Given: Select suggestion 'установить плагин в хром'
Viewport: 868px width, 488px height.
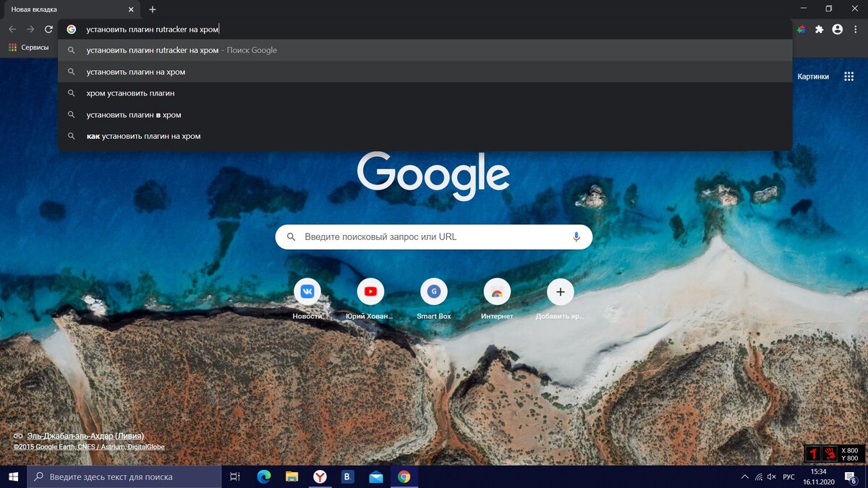Looking at the screenshot, I should 425,115.
